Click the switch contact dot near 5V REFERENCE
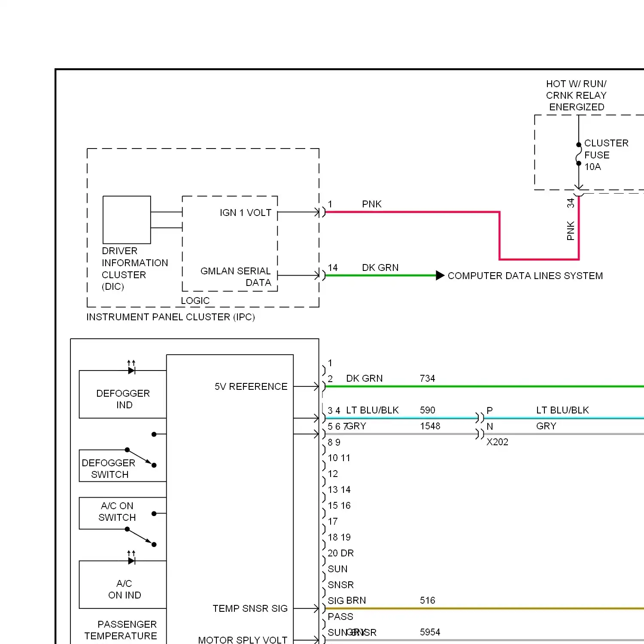This screenshot has height=644, width=644. coord(154,434)
